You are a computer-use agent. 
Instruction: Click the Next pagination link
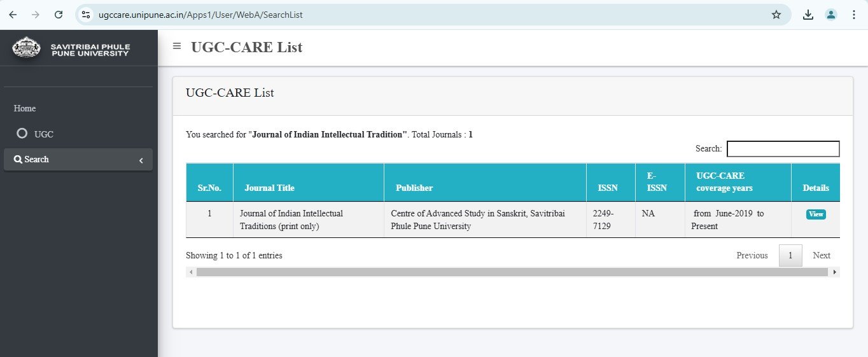click(x=822, y=255)
